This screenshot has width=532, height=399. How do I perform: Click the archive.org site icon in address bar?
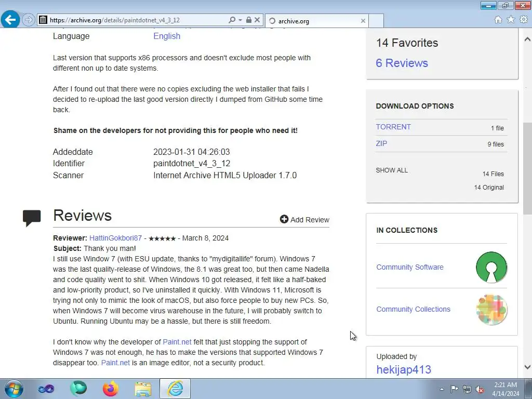[43, 20]
